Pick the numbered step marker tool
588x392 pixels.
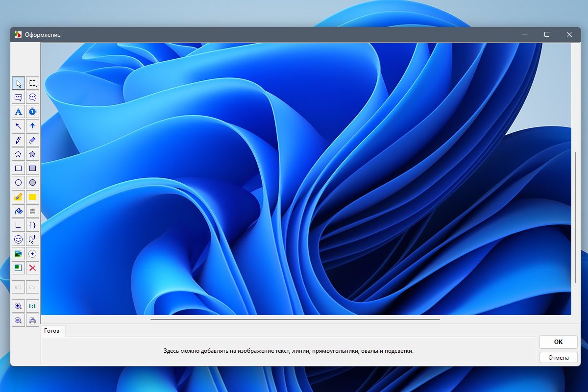(32, 112)
